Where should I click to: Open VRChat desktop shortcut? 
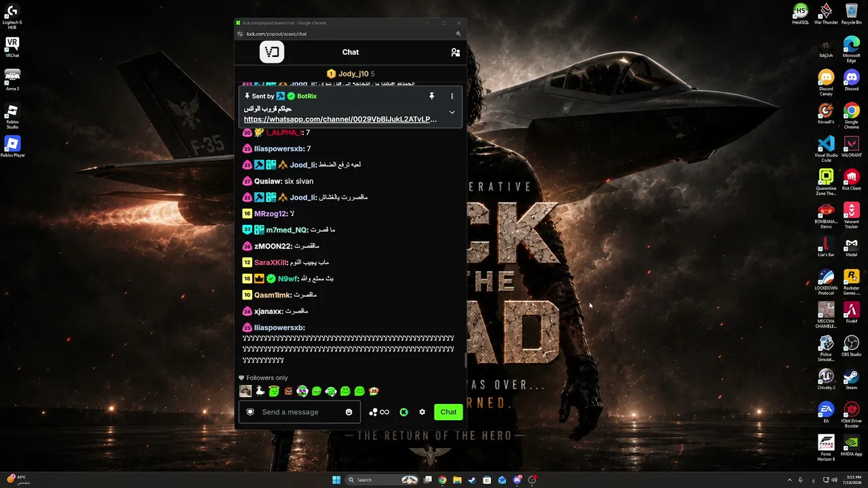point(12,47)
